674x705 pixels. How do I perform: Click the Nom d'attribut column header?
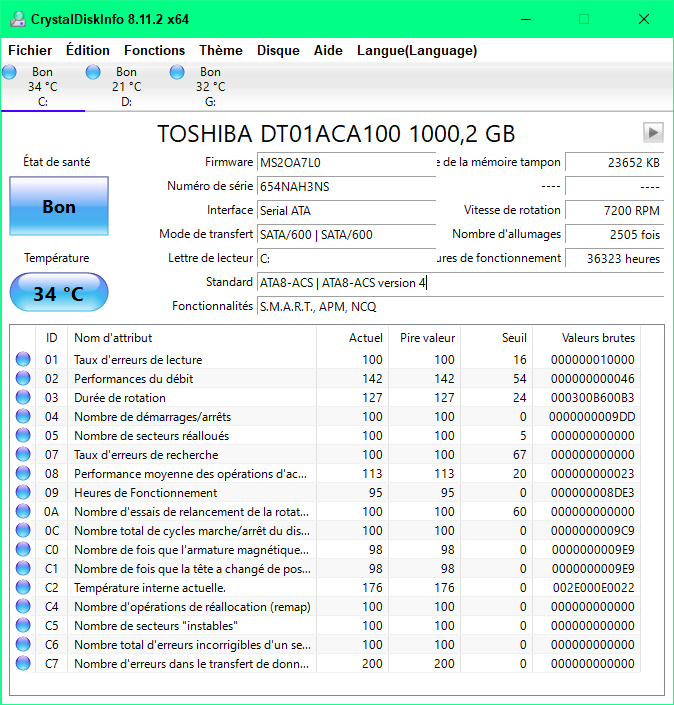[x=192, y=338]
